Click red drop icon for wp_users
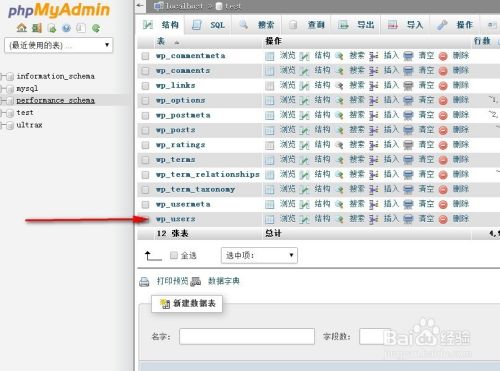Viewport: 500px width, 371px height. pos(443,219)
